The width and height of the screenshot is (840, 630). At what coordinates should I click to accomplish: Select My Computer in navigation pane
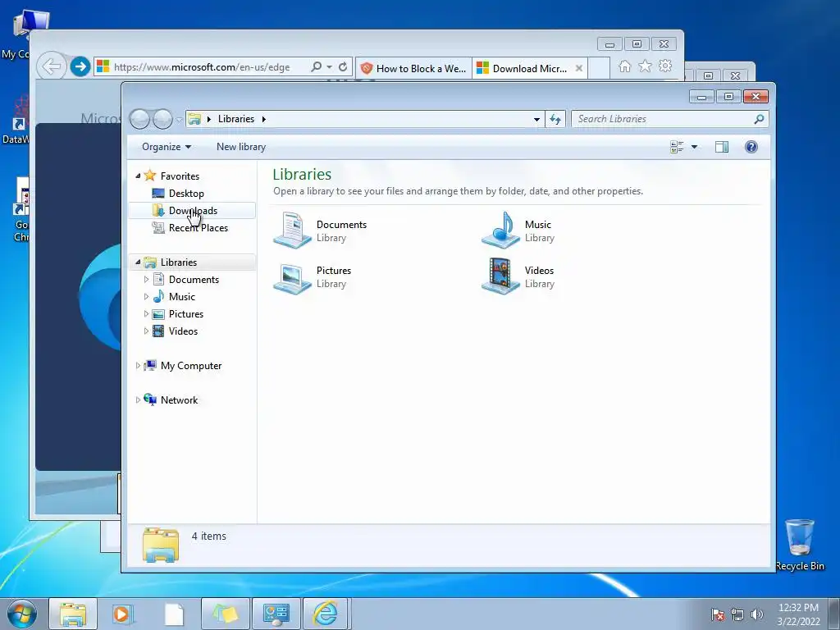coord(190,365)
